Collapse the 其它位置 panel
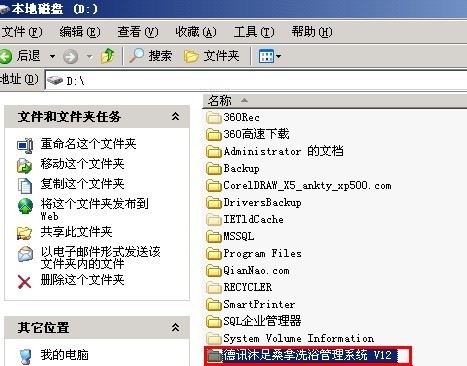Viewport: 467px width, 366px height. (x=175, y=327)
